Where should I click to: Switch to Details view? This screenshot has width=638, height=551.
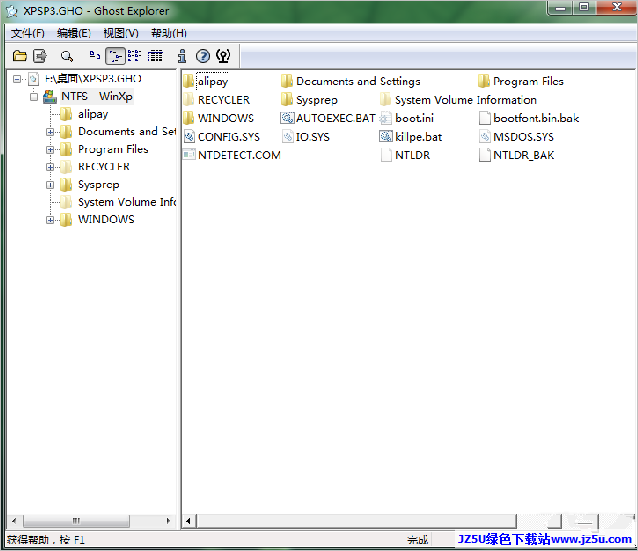(155, 56)
